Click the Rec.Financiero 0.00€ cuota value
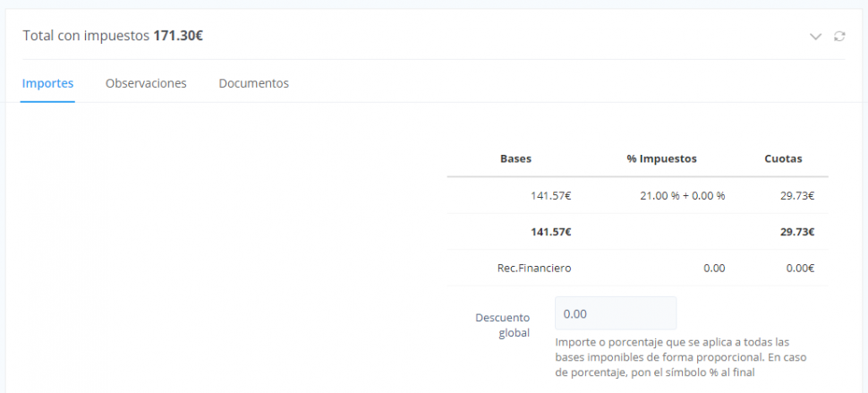 800,269
